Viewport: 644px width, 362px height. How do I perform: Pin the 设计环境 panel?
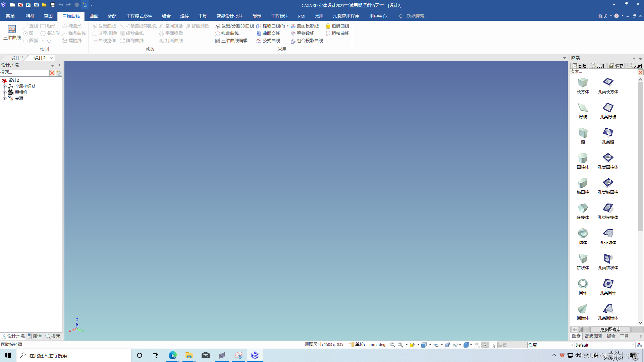click(x=59, y=65)
